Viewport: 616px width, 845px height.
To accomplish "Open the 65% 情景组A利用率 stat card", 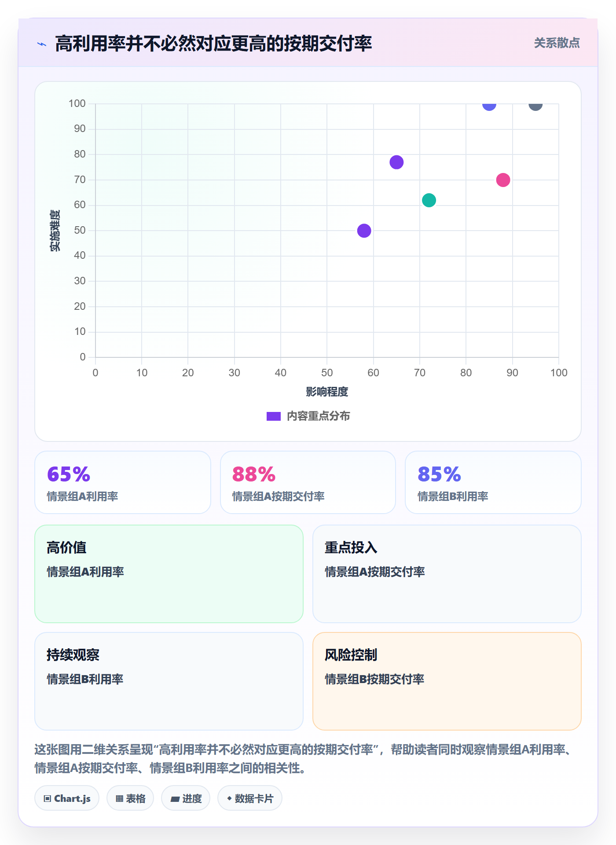I will 123,482.
